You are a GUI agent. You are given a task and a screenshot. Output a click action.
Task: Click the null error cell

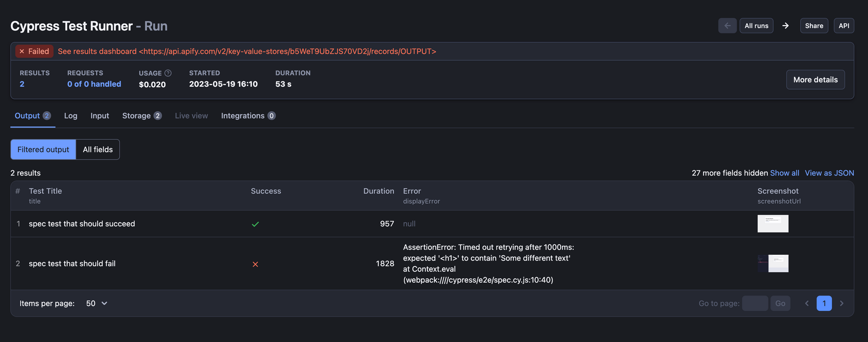tap(409, 224)
